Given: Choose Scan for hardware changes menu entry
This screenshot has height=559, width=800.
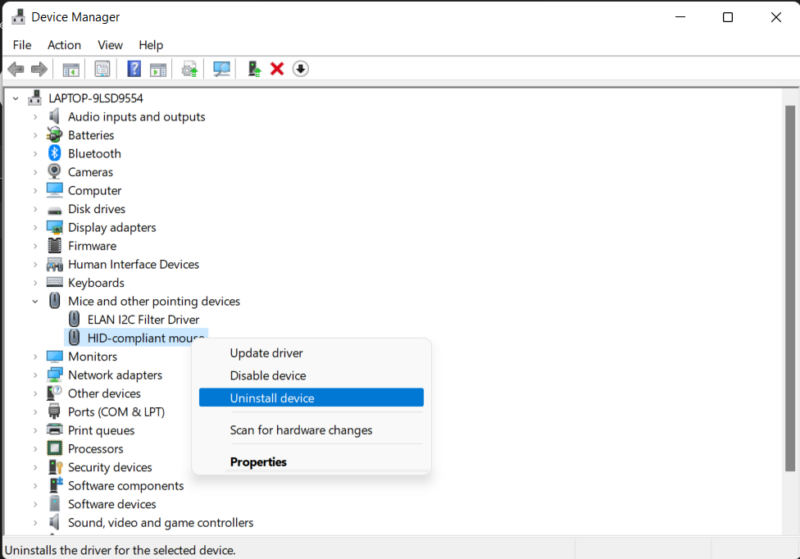Looking at the screenshot, I should [x=311, y=430].
